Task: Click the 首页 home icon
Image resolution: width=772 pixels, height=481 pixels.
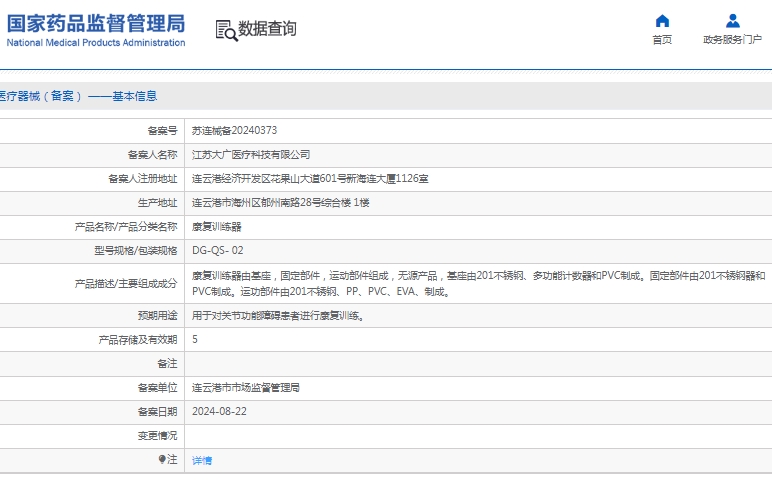Action: click(x=662, y=21)
